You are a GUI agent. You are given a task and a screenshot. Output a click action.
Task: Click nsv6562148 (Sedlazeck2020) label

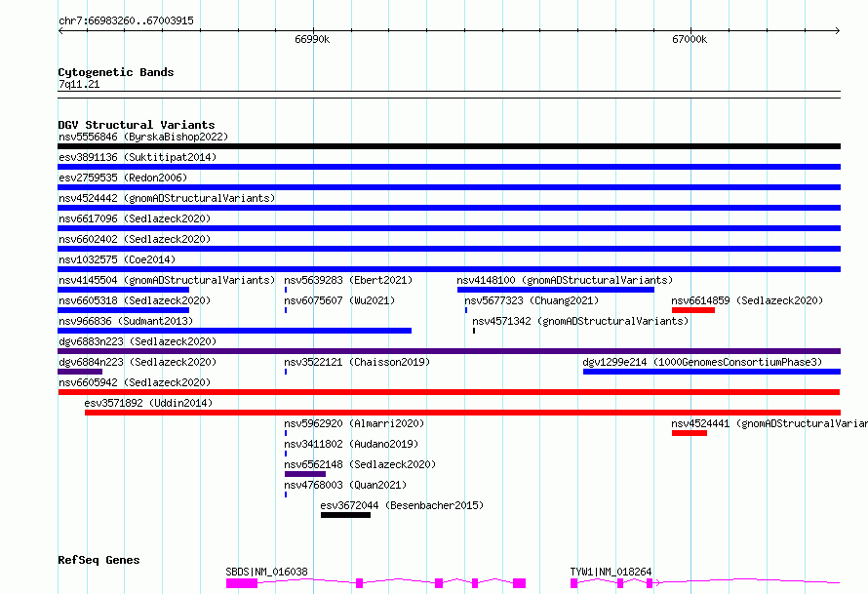click(x=360, y=464)
